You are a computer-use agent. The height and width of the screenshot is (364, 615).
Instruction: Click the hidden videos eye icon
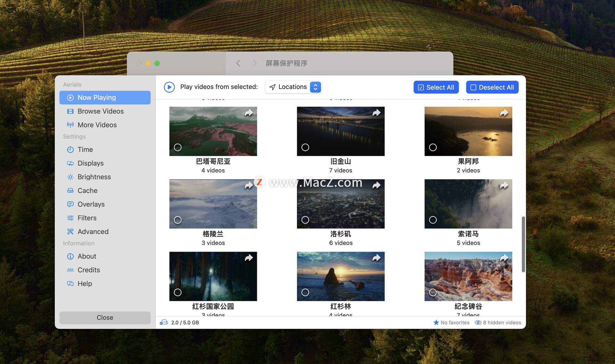[x=478, y=322]
